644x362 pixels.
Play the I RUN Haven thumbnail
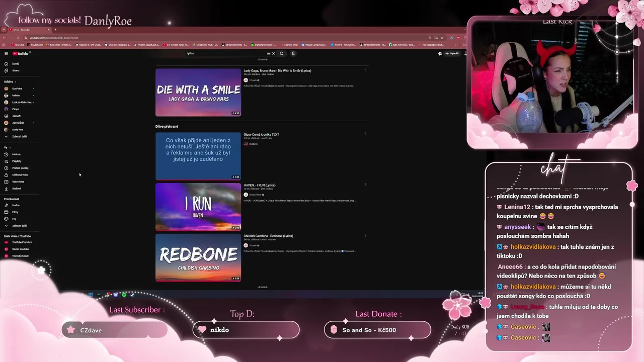tap(198, 207)
